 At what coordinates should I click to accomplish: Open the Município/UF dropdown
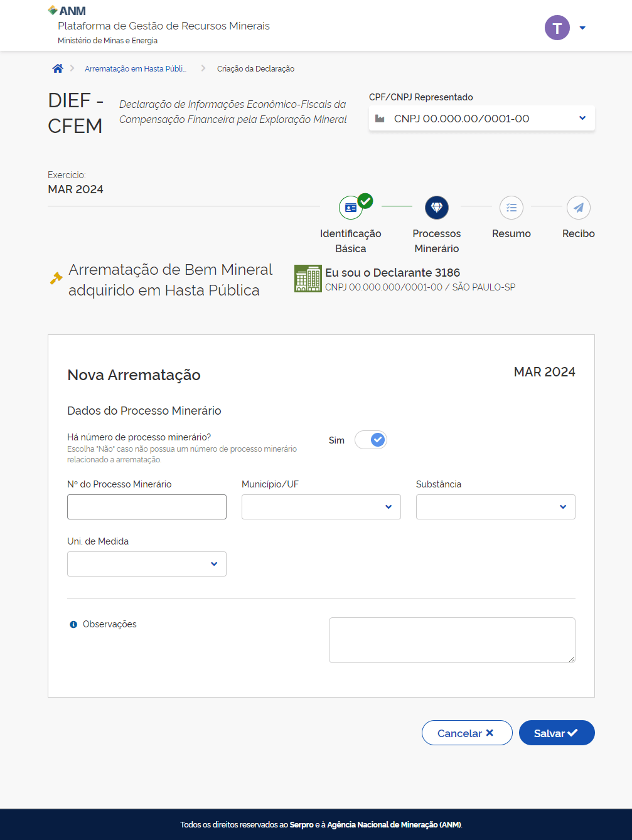click(321, 507)
